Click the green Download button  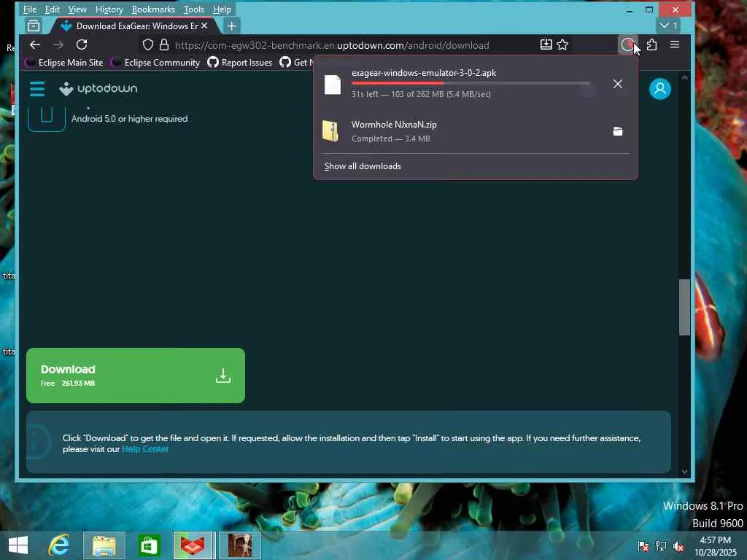tap(136, 376)
